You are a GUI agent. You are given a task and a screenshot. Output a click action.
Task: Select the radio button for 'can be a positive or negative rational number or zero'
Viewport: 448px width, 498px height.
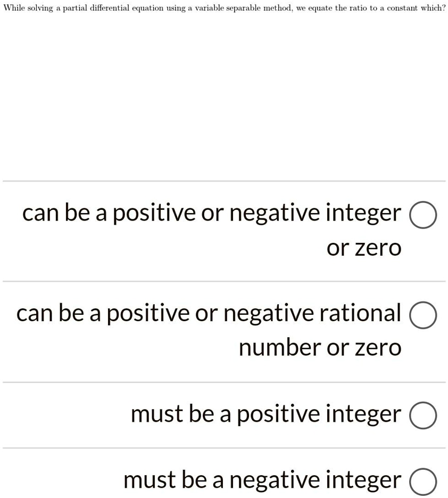pyautogui.click(x=423, y=315)
